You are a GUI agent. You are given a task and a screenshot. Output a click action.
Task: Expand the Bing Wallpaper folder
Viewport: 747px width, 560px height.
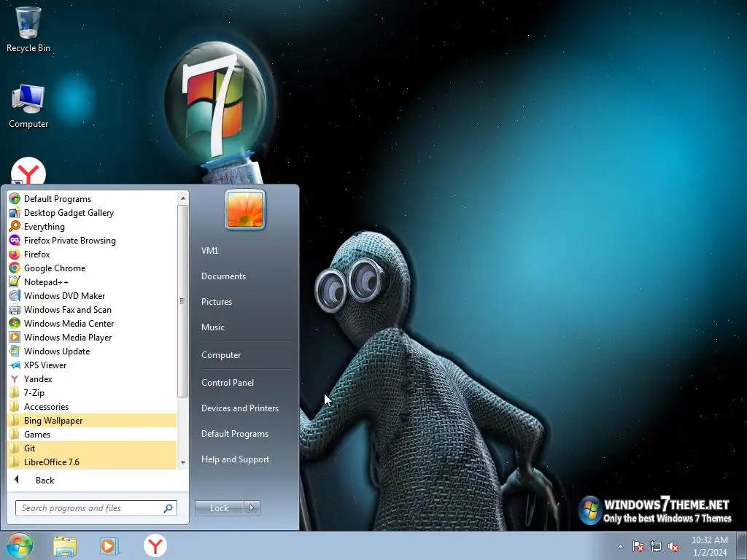(x=92, y=420)
